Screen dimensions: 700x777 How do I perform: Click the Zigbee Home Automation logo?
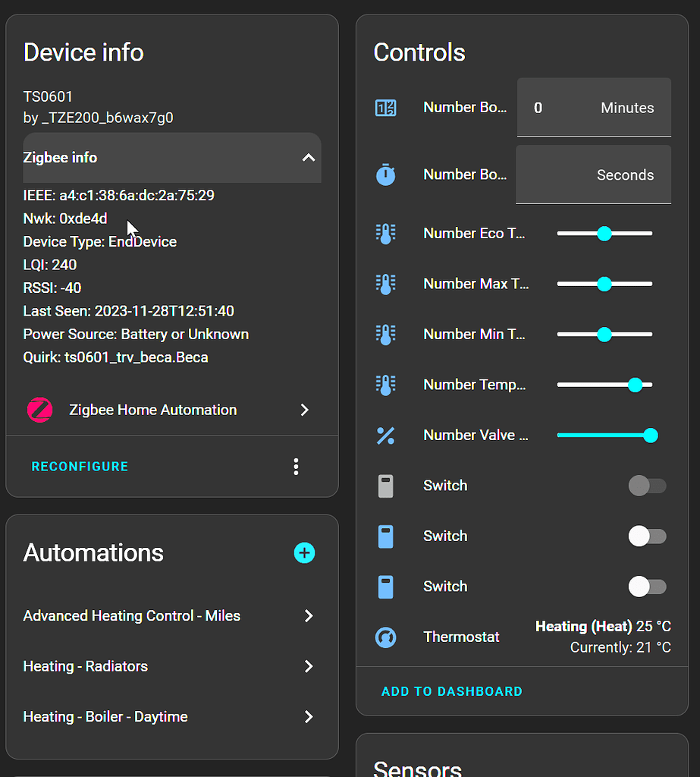pos(39,410)
